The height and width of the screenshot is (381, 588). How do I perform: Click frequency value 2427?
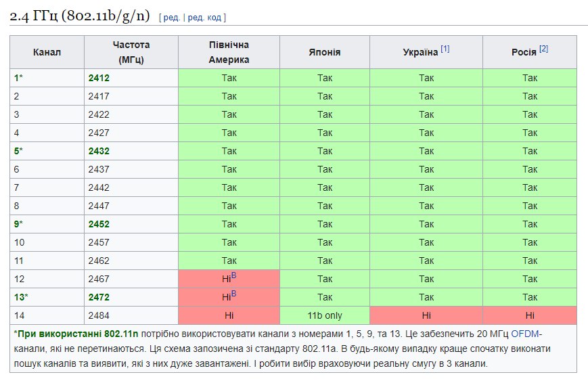point(99,133)
